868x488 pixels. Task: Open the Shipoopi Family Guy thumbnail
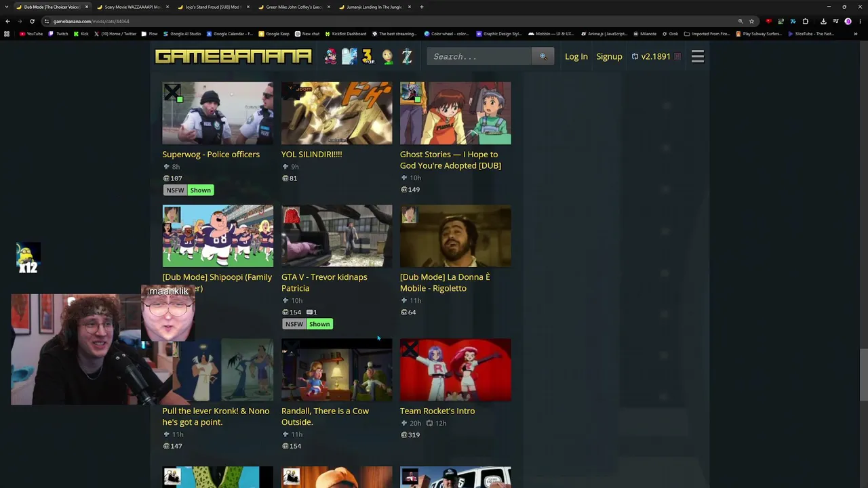coord(218,236)
